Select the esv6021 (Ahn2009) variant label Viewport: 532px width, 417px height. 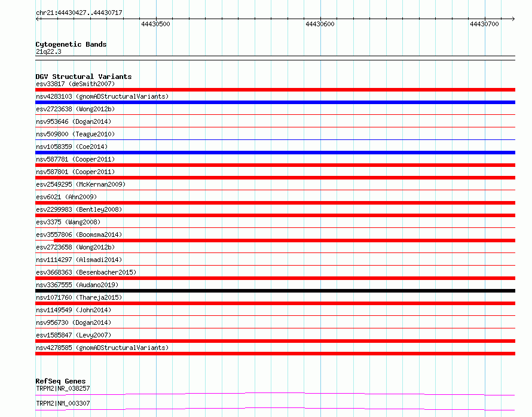66,197
